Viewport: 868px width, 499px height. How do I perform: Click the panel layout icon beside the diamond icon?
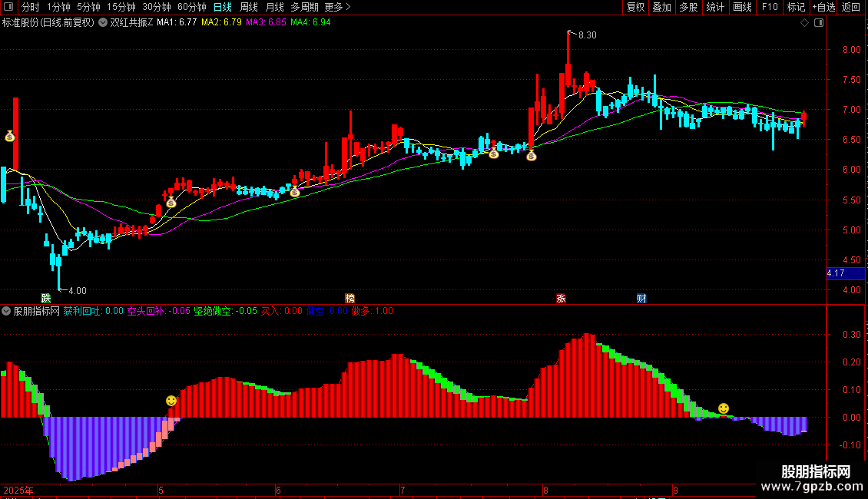[x=819, y=23]
